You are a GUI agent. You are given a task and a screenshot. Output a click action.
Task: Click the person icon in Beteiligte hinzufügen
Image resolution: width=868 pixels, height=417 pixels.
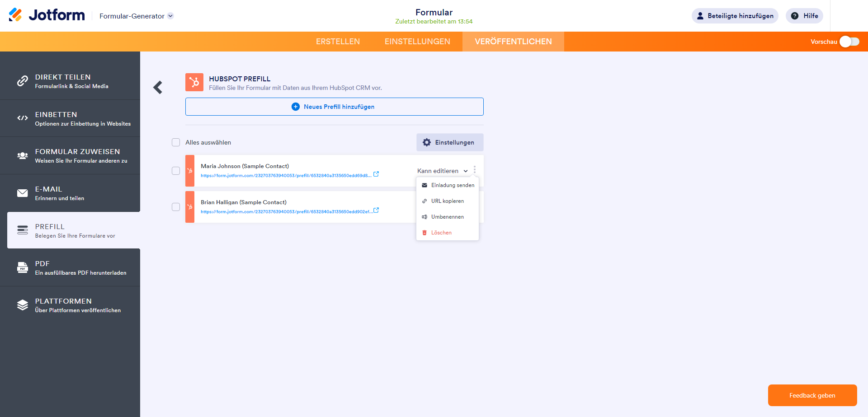click(x=700, y=16)
